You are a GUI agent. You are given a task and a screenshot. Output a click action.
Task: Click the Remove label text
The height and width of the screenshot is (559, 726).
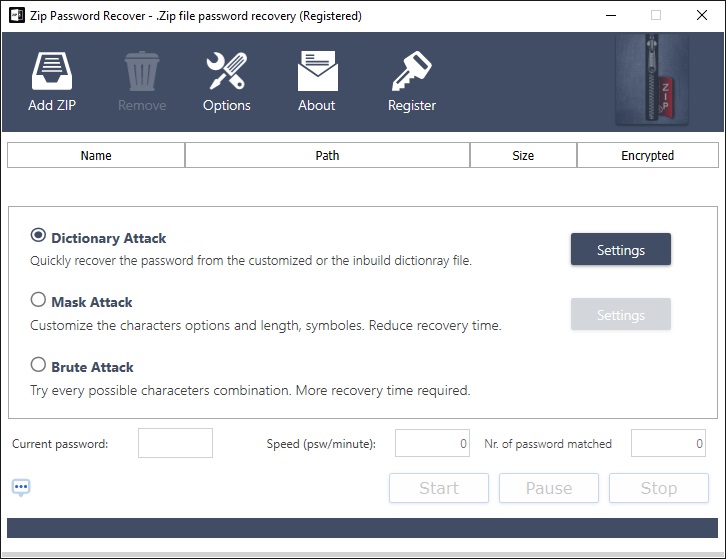click(x=142, y=106)
